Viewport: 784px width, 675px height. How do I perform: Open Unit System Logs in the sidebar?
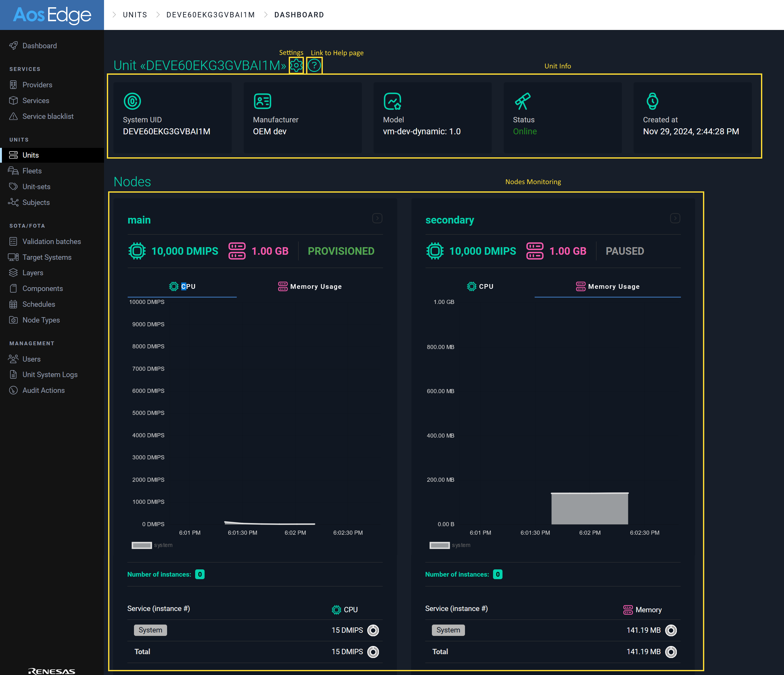pos(49,374)
